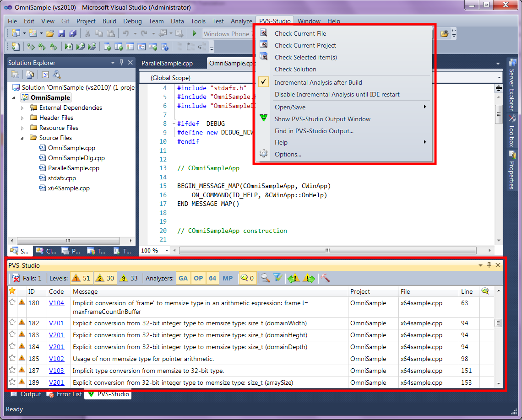Viewport: 522px width, 420px height.
Task: Expand the Resource Files folder
Action: coord(22,128)
